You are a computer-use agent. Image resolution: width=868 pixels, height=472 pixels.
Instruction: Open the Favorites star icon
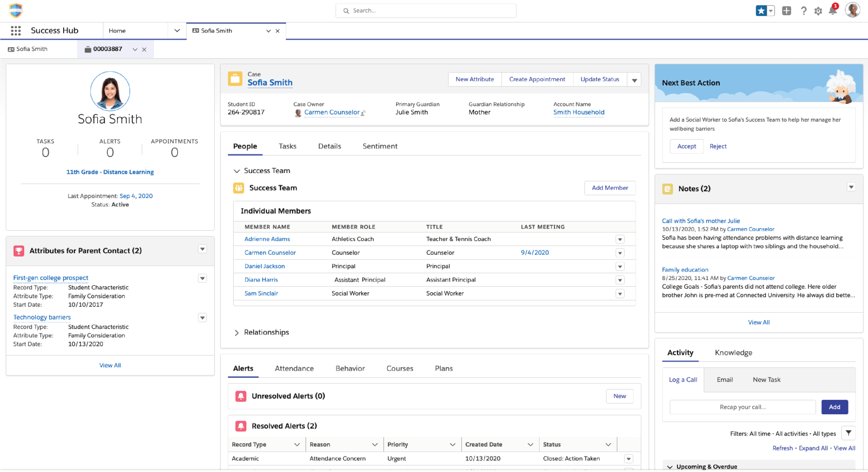click(x=761, y=11)
